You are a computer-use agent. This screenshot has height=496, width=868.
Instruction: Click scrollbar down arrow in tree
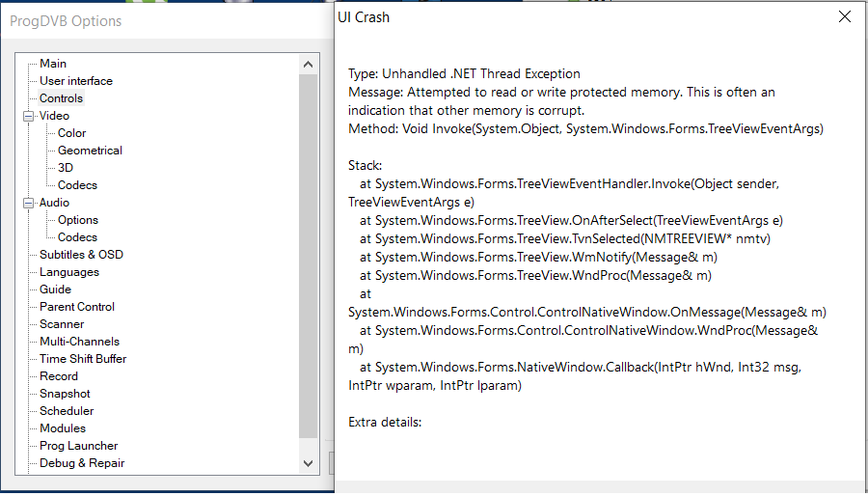pos(309,463)
